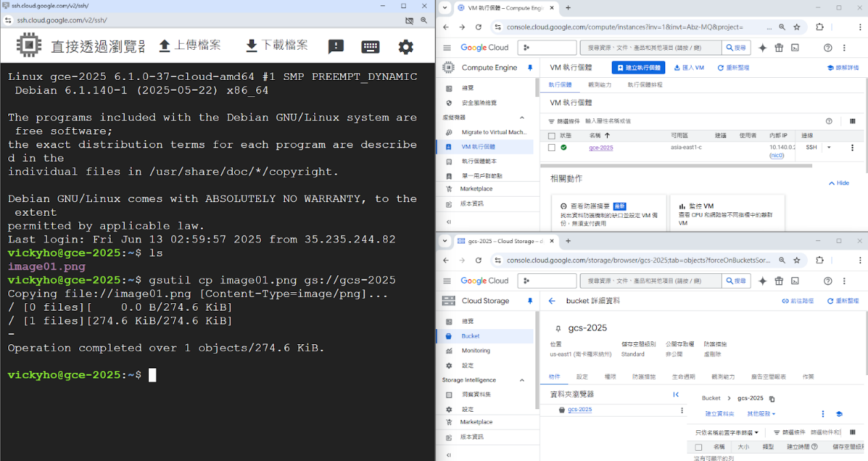Copy bucket path icon next to gcs-2025 breadcrumb

(772, 399)
